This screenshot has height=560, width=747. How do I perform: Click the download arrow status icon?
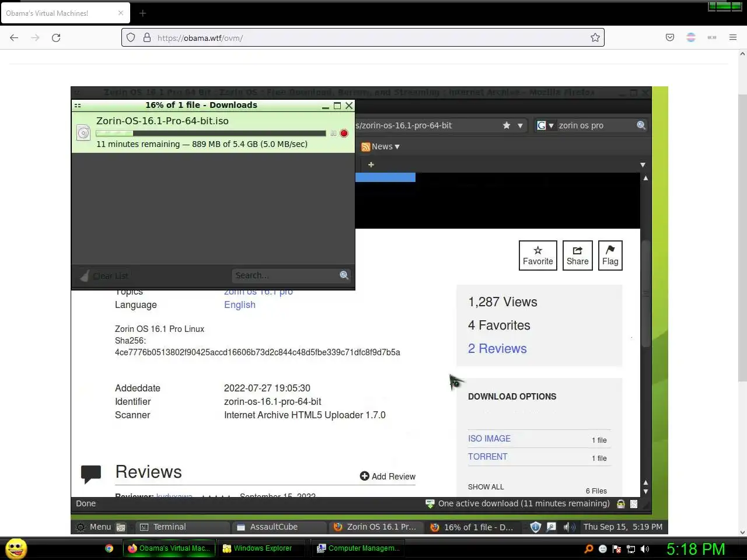pyautogui.click(x=430, y=504)
